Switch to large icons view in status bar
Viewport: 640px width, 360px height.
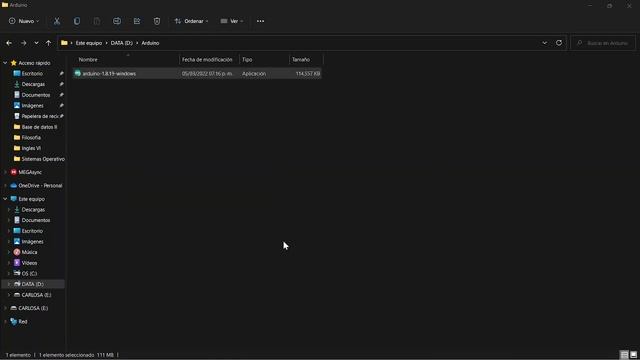(633, 355)
